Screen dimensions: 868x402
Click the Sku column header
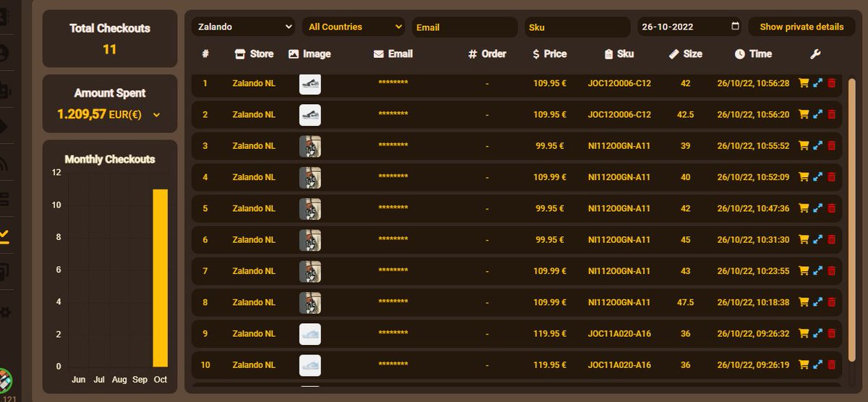tap(619, 54)
